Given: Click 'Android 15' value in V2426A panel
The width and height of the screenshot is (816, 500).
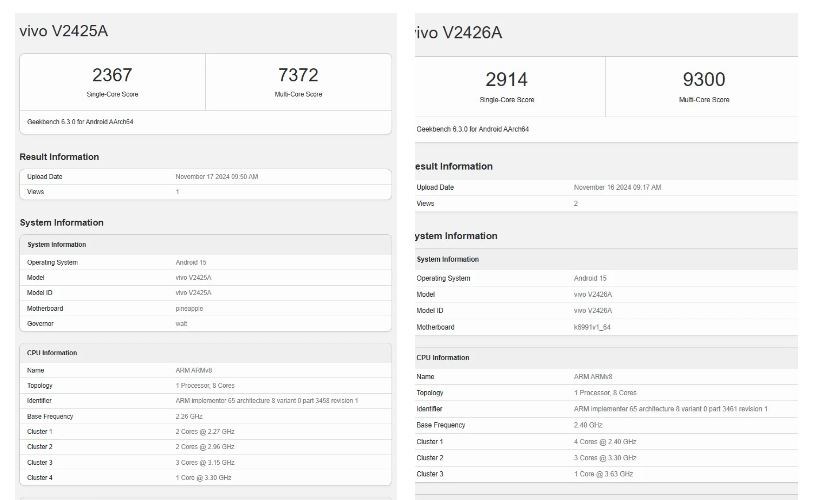Looking at the screenshot, I should pos(590,278).
